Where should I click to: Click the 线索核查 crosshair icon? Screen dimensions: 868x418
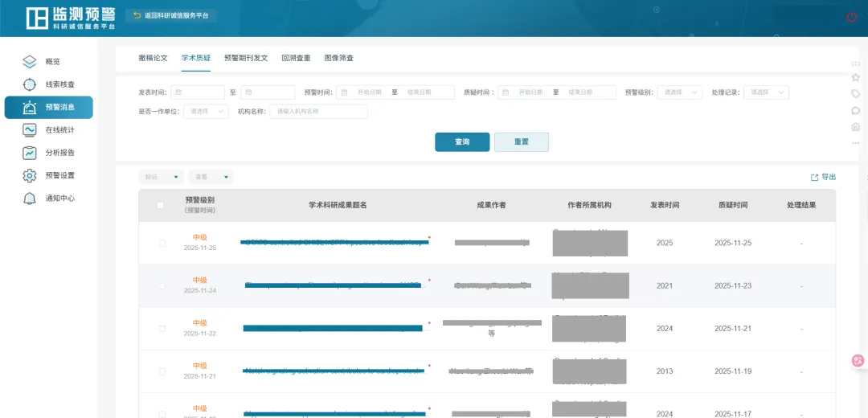pos(30,84)
